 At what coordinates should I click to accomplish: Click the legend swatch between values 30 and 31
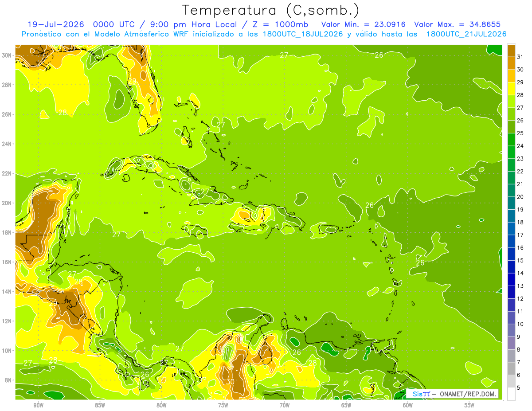click(511, 63)
